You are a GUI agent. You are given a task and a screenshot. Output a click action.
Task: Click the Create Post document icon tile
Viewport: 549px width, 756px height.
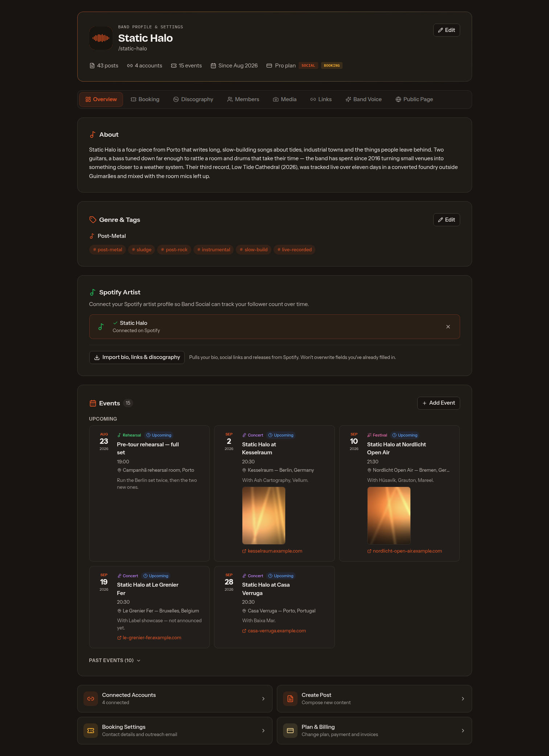pyautogui.click(x=290, y=699)
